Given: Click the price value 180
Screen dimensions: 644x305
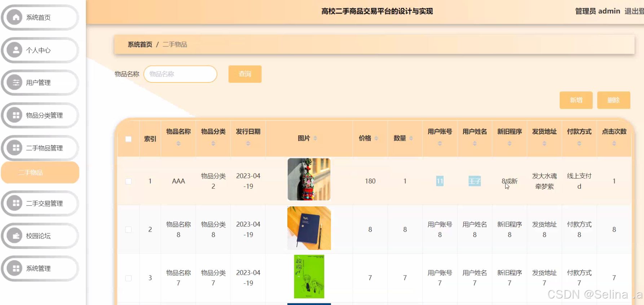Looking at the screenshot, I should pyautogui.click(x=370, y=181).
